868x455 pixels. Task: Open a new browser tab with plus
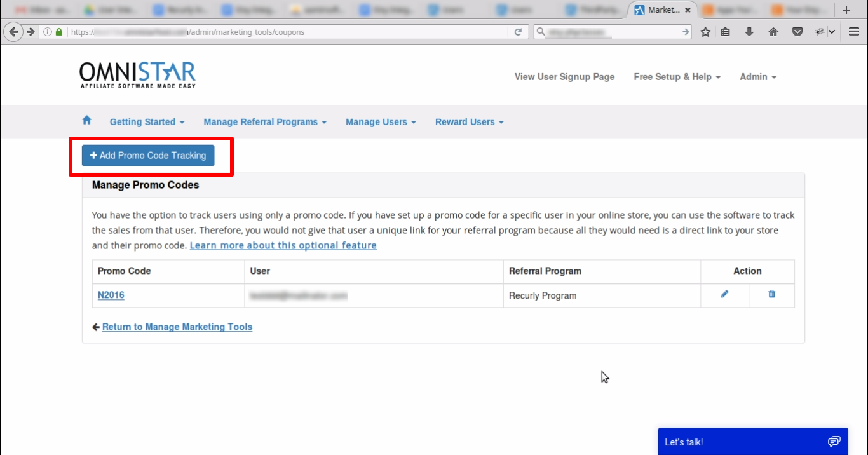pyautogui.click(x=846, y=10)
